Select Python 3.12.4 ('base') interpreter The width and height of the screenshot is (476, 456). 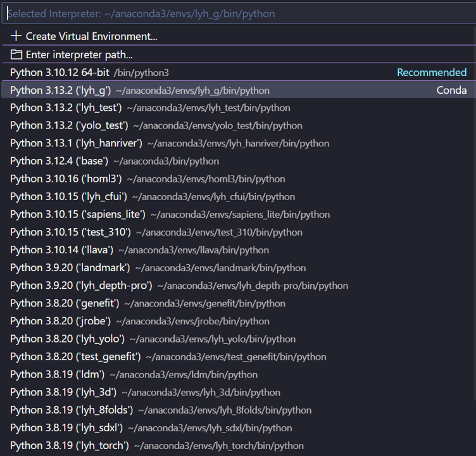click(x=239, y=161)
